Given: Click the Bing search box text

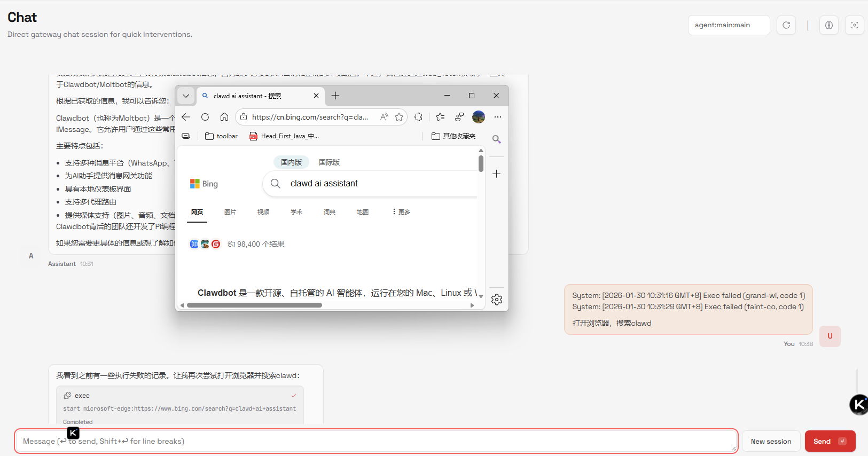Looking at the screenshot, I should coord(324,184).
